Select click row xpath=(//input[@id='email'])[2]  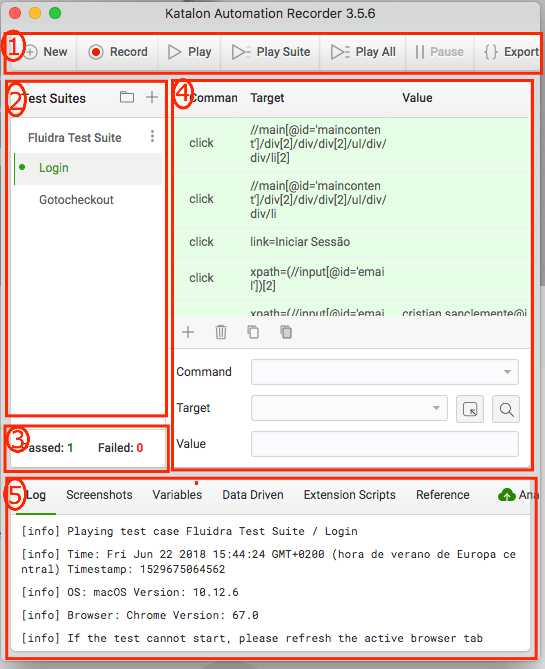352,278
